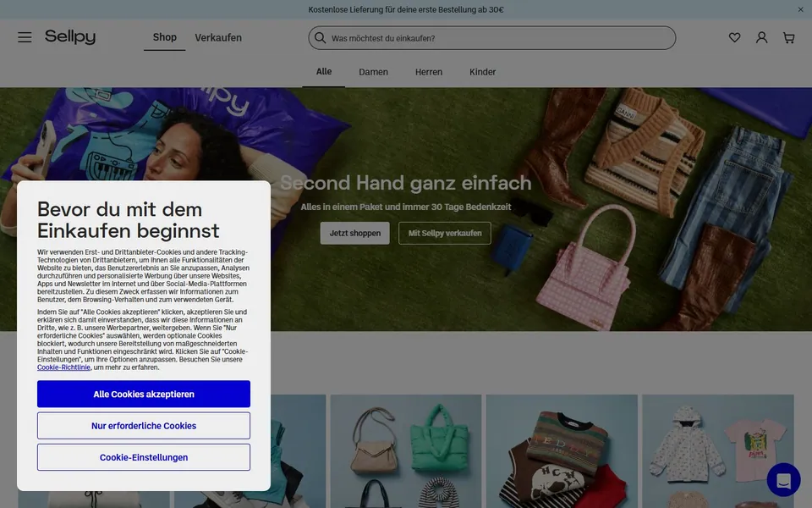
Task: Switch to the Herren category tab
Action: point(429,72)
